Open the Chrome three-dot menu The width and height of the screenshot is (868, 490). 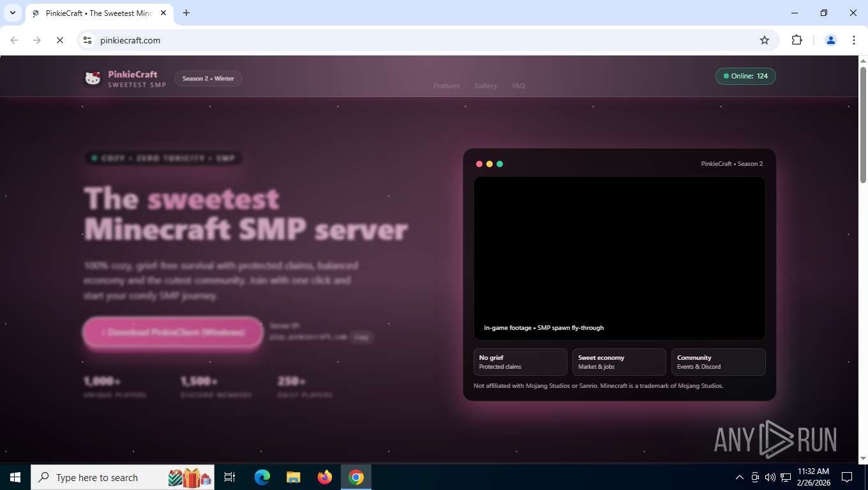pos(854,40)
